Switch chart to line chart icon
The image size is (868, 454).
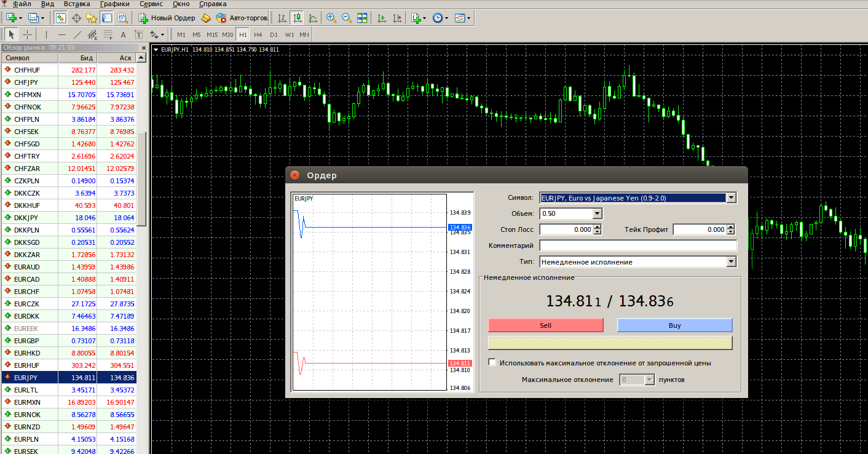point(313,18)
